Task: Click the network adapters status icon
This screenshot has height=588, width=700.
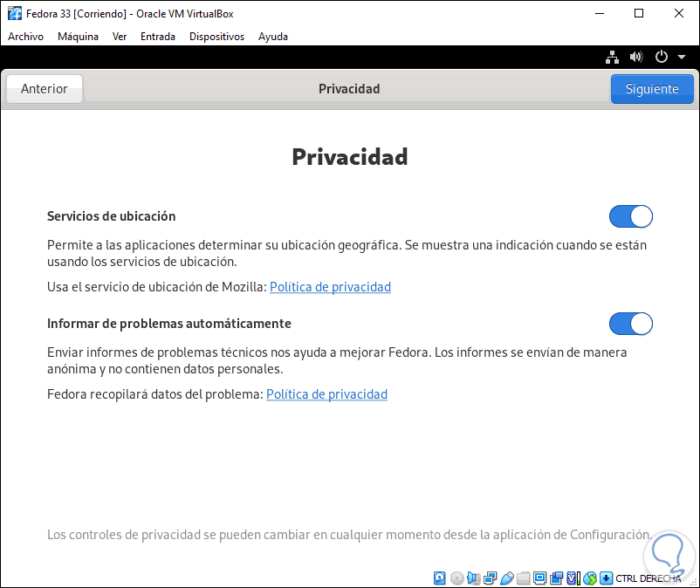Action: click(x=491, y=578)
